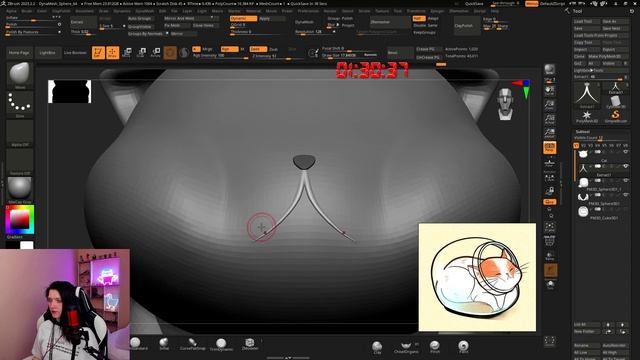Toggle the orange Zadd button
This screenshot has height=360, width=640.
pyautogui.click(x=258, y=49)
